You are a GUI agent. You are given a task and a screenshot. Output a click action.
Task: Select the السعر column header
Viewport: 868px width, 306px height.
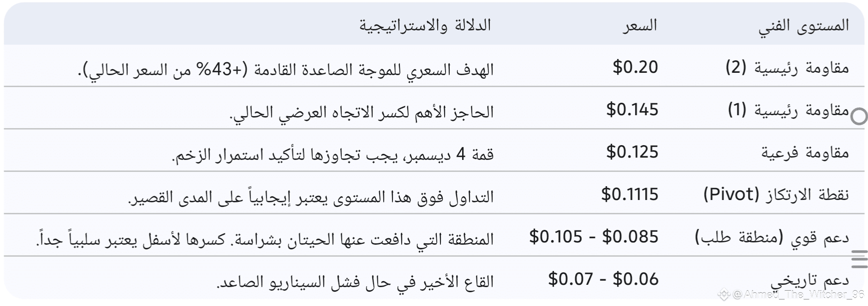pyautogui.click(x=640, y=26)
